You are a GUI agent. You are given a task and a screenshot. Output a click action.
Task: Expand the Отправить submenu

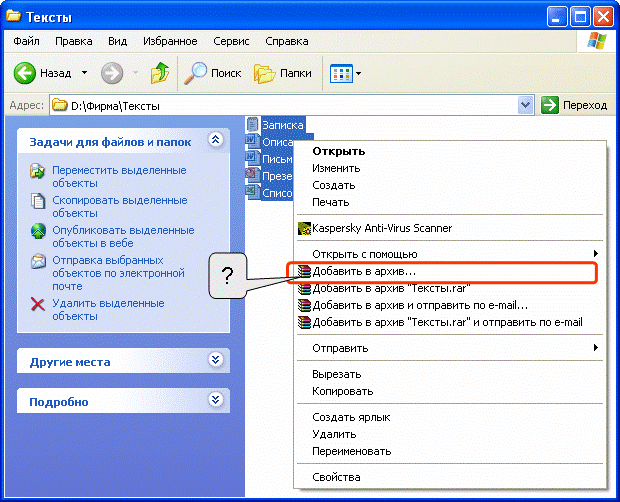[450, 348]
